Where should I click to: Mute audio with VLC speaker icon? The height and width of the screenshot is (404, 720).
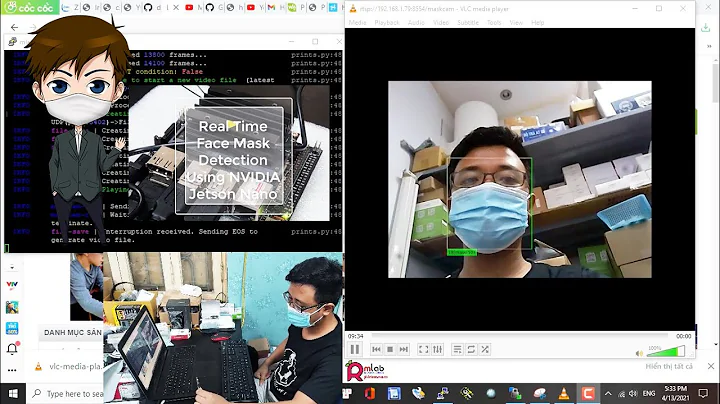[639, 353]
